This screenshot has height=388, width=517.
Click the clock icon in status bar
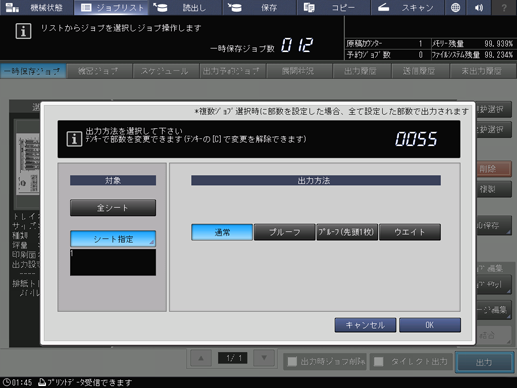tap(6, 382)
